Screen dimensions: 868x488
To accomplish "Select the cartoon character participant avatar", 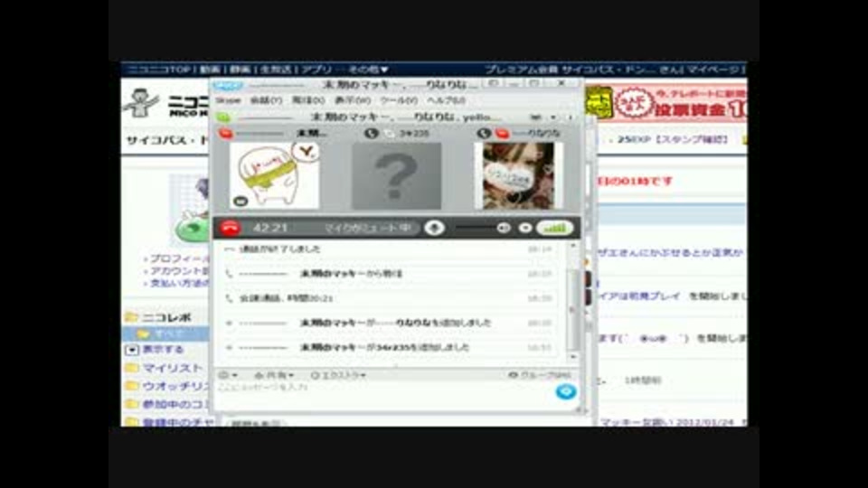I will 275,175.
